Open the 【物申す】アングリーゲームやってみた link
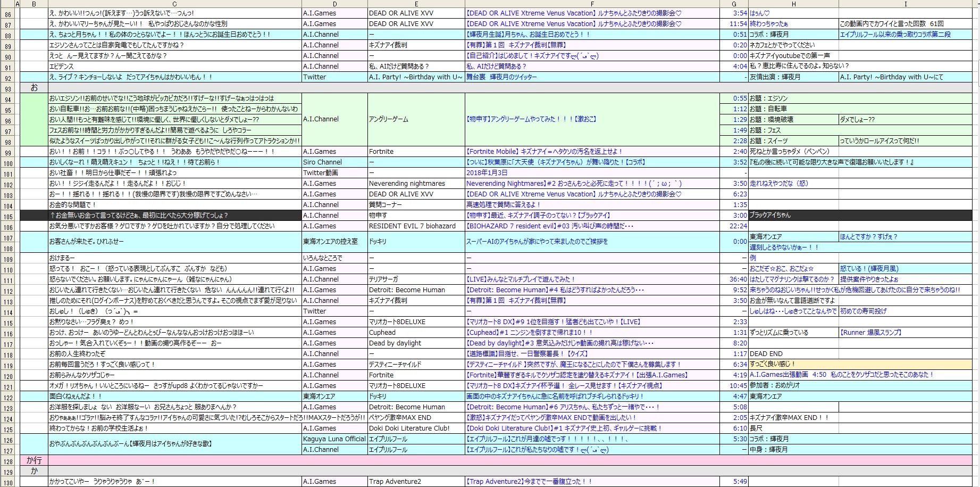Viewport: 980px width, 487px height. pos(531,119)
